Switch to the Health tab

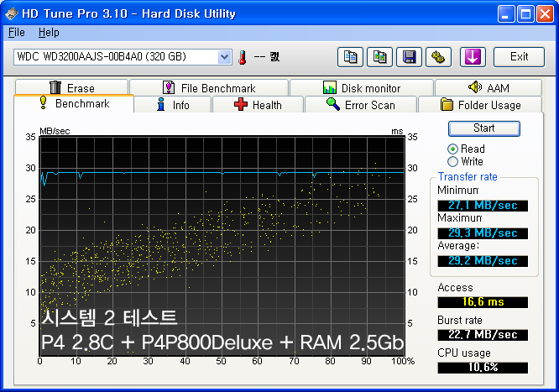click(x=258, y=105)
